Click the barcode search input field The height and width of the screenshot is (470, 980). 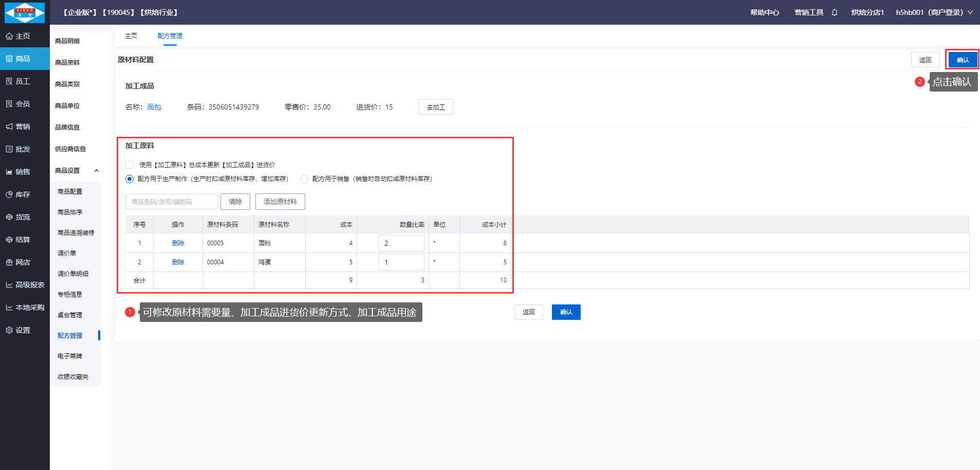coord(172,202)
